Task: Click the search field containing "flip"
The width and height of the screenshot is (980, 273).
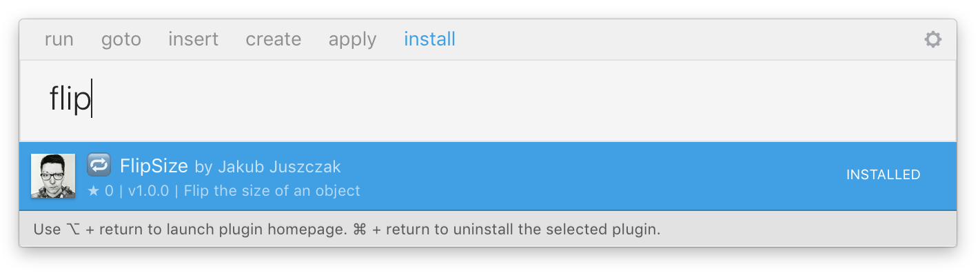Action: pos(488,101)
